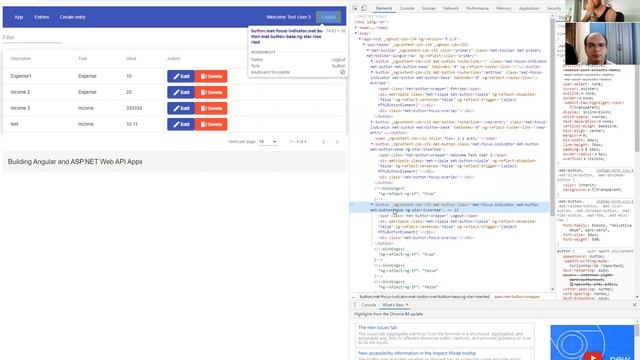
Task: Go to the previous page of the table
Action: 324,142
